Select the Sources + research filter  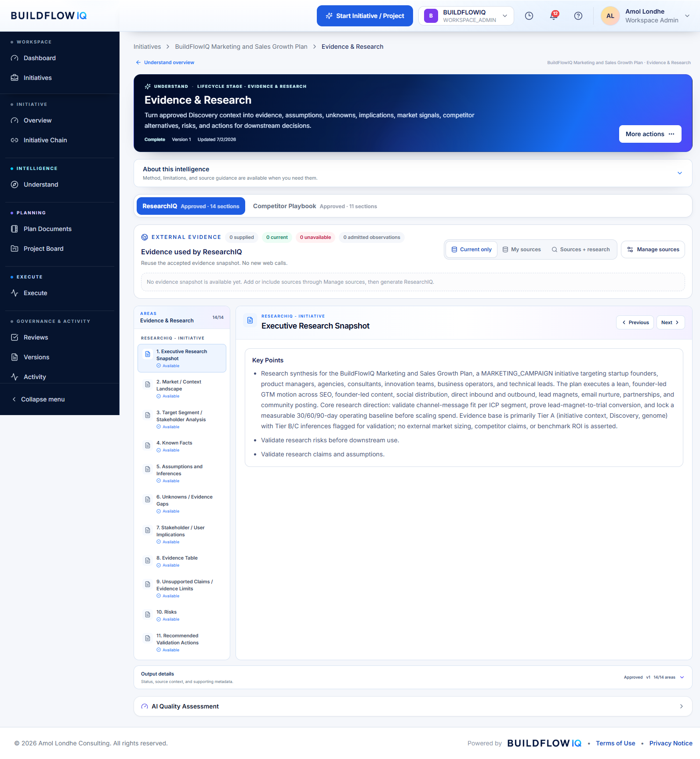click(580, 249)
